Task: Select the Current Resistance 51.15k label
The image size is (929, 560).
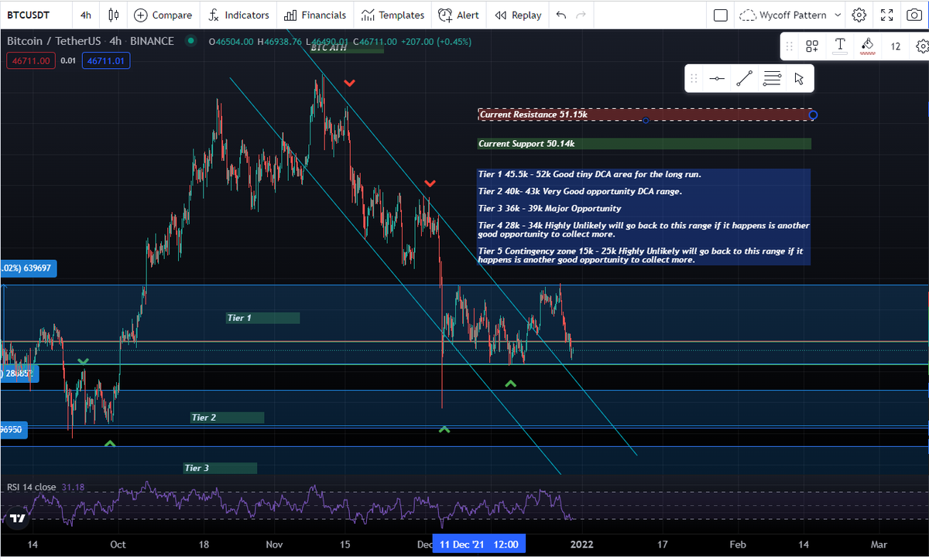Action: point(533,114)
